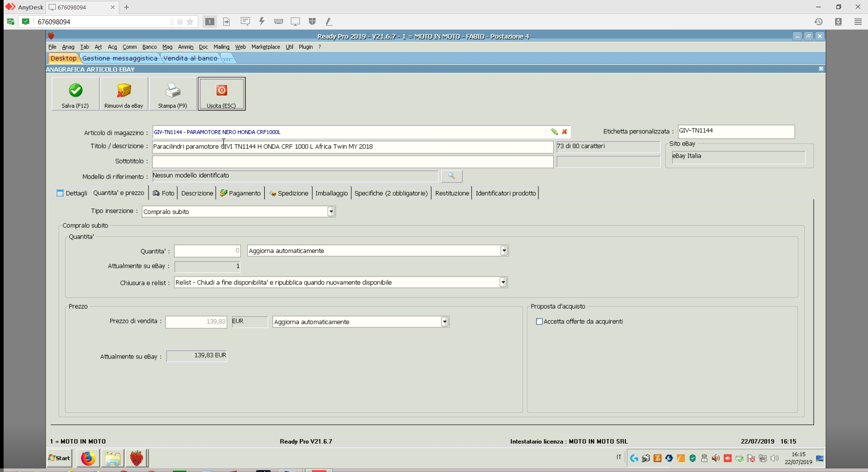868x472 pixels.
Task: Select AnyDesk monitor number 1 button
Action: point(209,22)
